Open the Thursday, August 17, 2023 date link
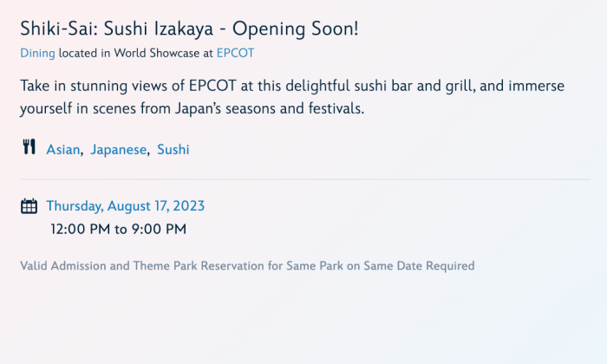The height and width of the screenshot is (364, 607). [x=125, y=206]
